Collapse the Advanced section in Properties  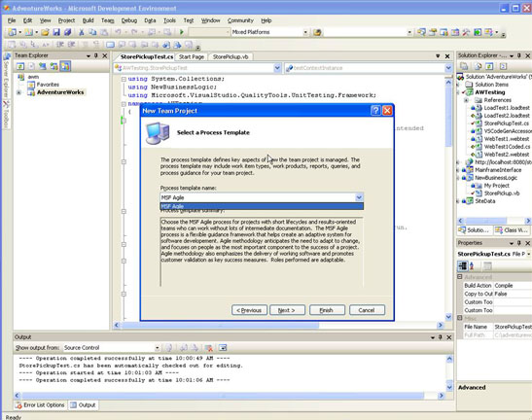click(x=460, y=277)
